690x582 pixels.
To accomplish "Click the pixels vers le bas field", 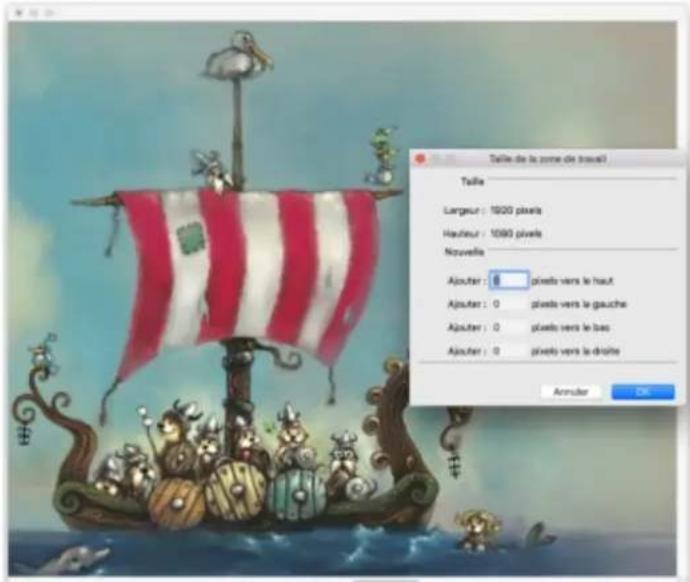I will point(509,327).
